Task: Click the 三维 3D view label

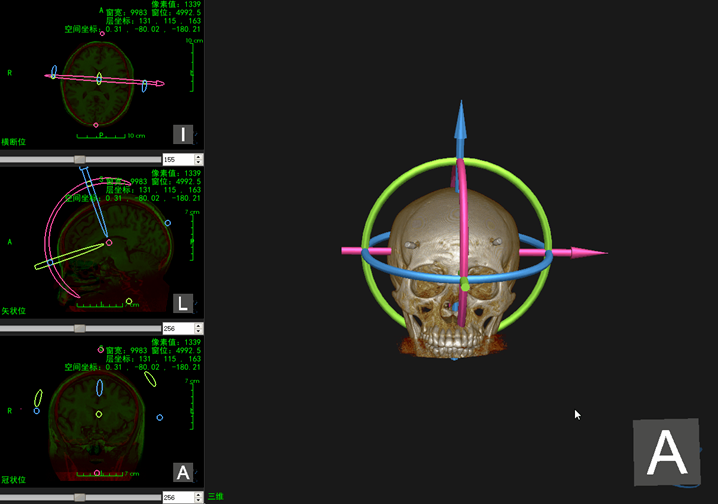Action: pos(216,496)
